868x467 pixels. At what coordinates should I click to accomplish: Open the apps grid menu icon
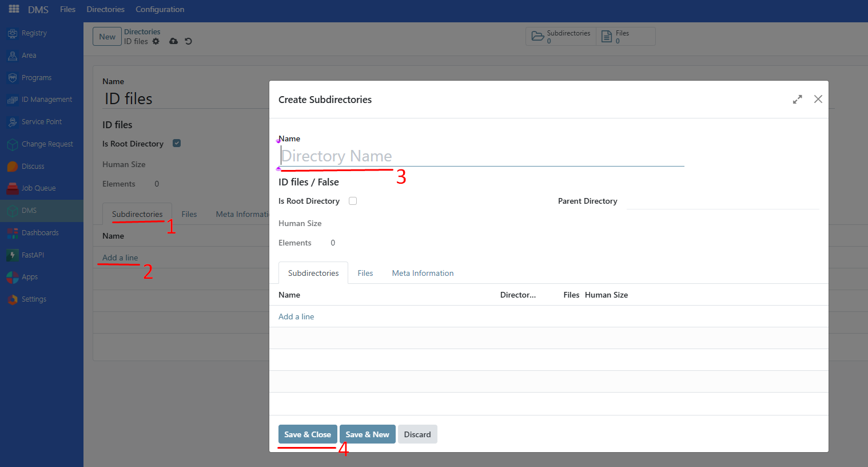point(14,9)
